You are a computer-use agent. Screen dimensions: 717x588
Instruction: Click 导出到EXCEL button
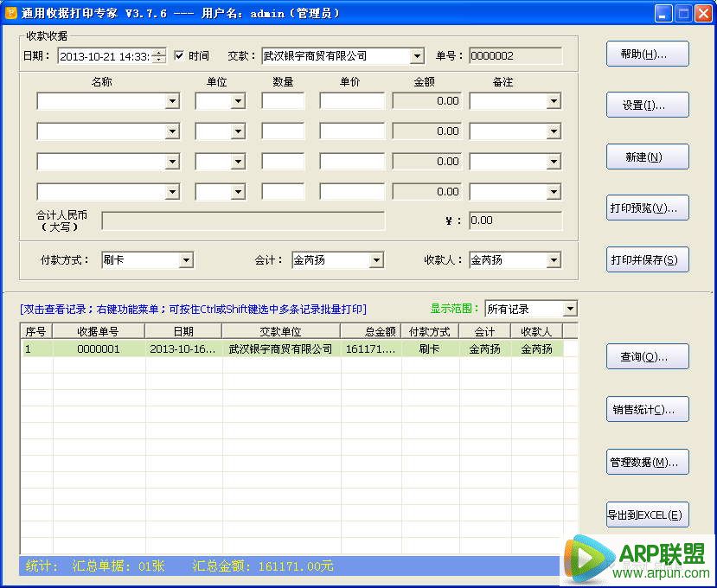coord(646,514)
